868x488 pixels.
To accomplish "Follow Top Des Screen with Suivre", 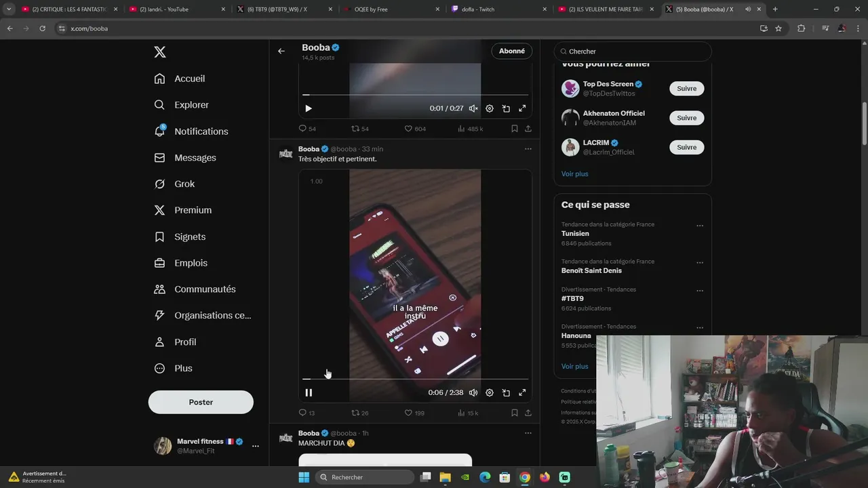I will [x=687, y=89].
